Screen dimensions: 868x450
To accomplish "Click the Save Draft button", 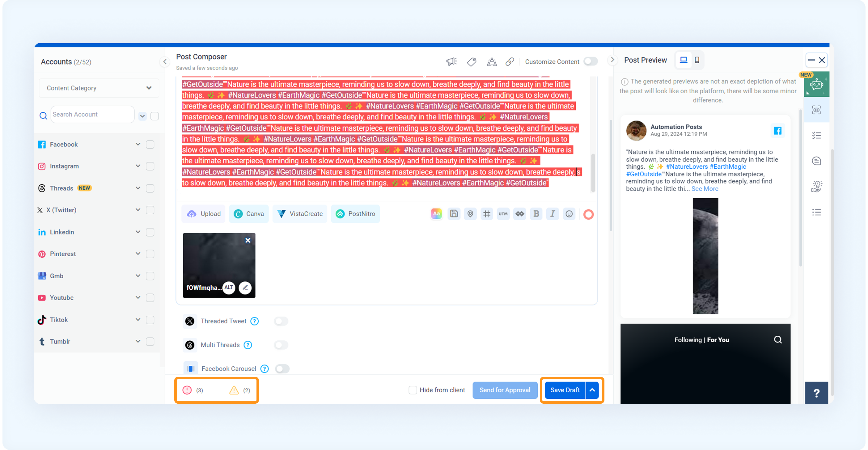I will tap(565, 390).
